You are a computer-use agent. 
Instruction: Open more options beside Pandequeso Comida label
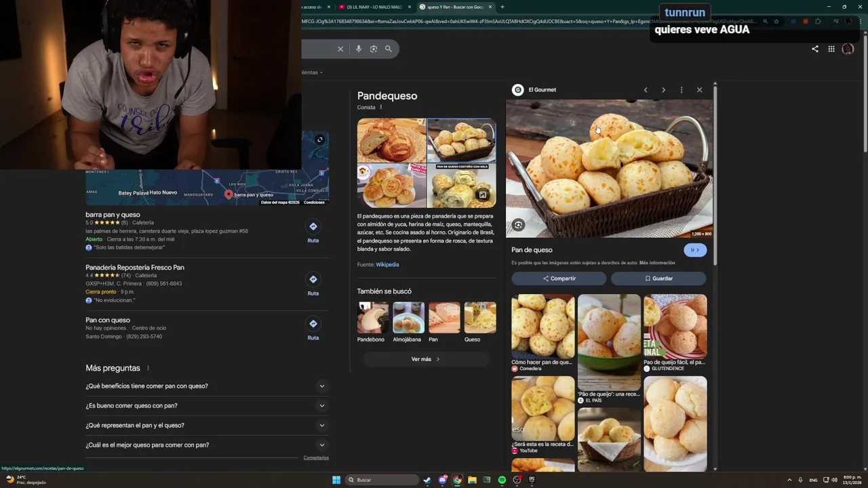tap(381, 107)
